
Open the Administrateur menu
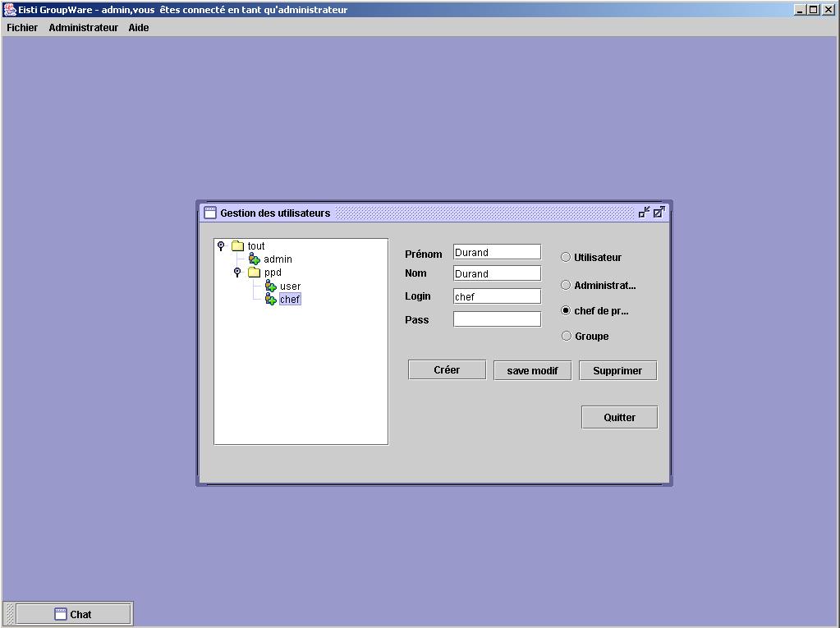[83, 28]
